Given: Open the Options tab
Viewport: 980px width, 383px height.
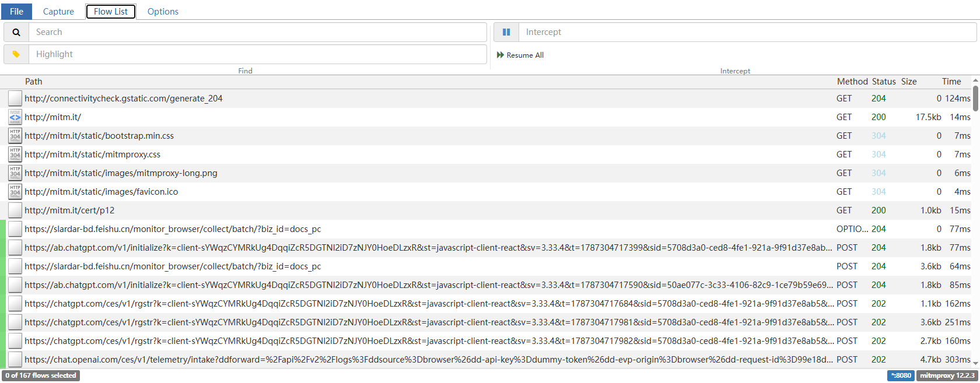Looking at the screenshot, I should click(163, 11).
